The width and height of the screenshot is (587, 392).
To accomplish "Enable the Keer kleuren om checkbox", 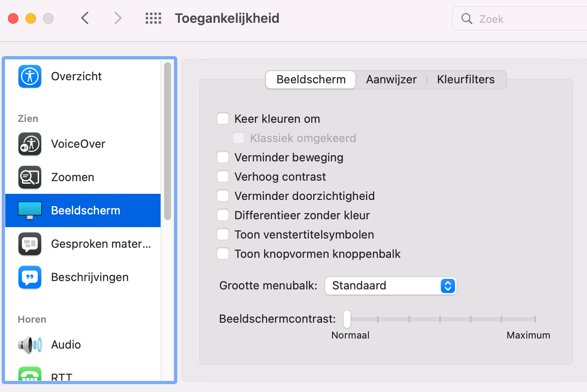I will click(x=223, y=119).
